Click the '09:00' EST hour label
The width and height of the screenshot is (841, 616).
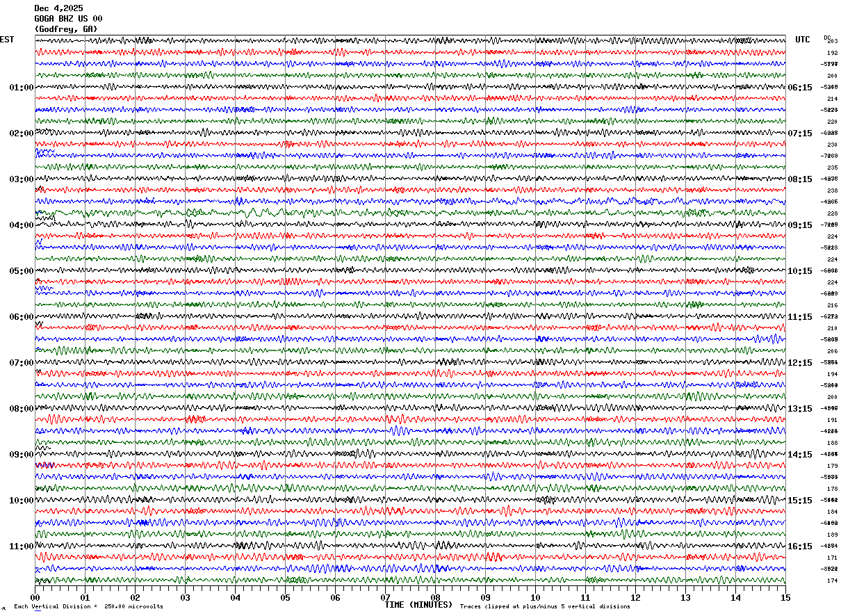click(x=22, y=455)
